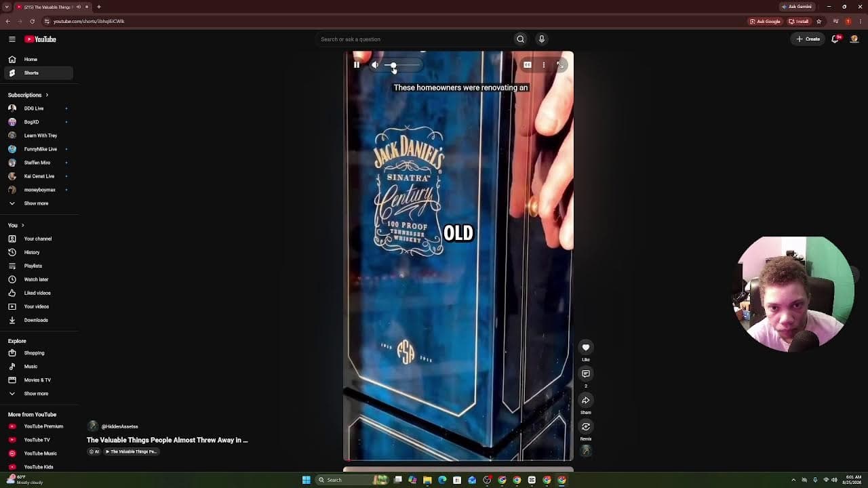Open Steffen Miro channel
The width and height of the screenshot is (868, 488).
pyautogui.click(x=39, y=163)
